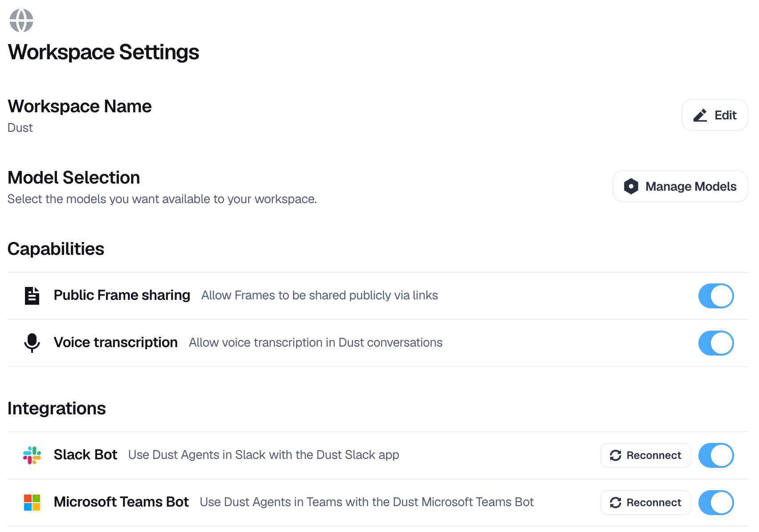Select the Public Frame sharing label
Image resolution: width=759 pixels, height=532 pixels.
point(122,295)
